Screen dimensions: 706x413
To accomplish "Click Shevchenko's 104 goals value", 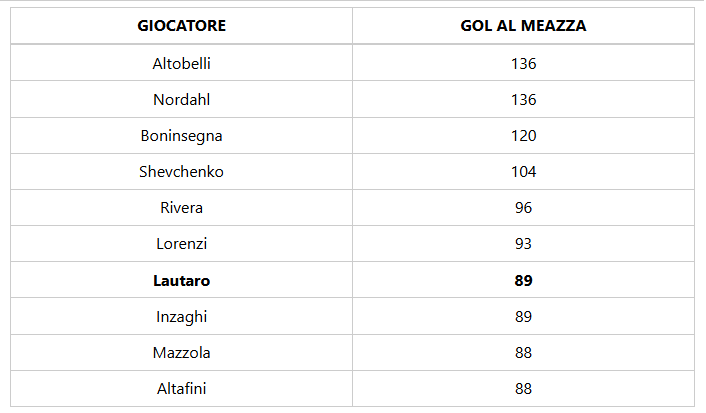I will coord(523,172).
